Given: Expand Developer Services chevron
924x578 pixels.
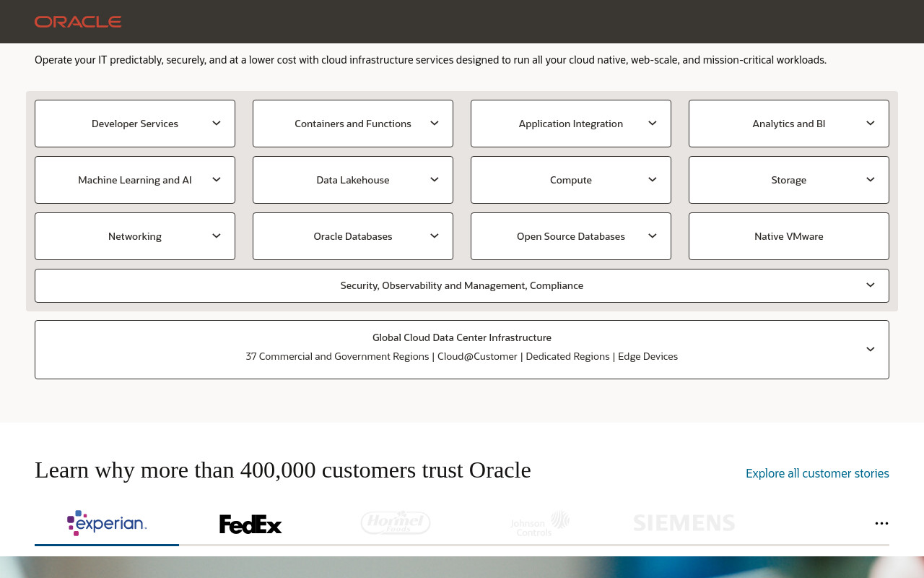Looking at the screenshot, I should click(217, 124).
